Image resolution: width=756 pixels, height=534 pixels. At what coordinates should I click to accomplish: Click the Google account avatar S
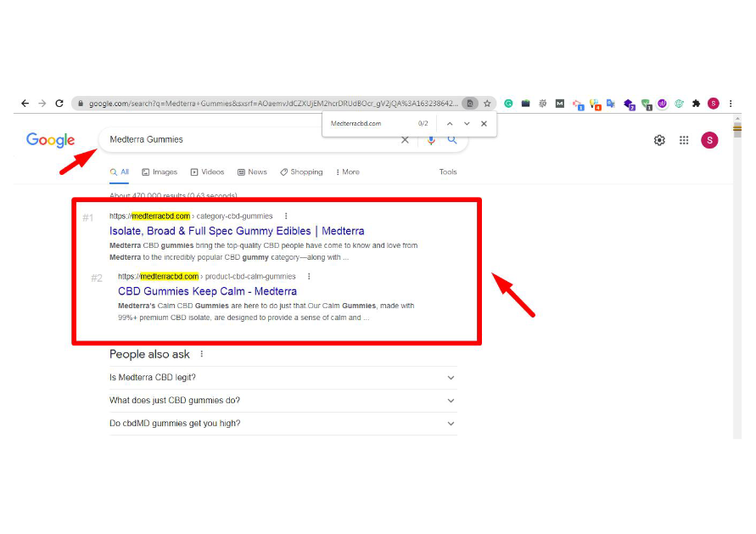coord(709,140)
